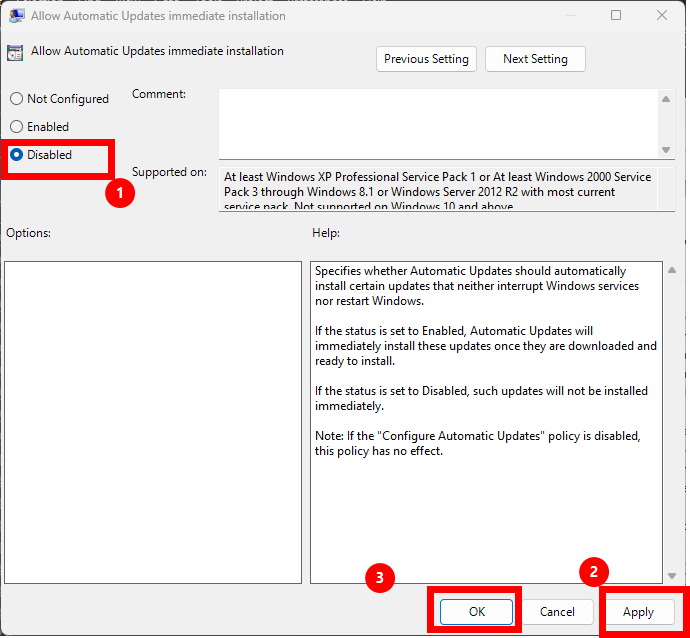Cancel the policy dialog

tap(557, 612)
